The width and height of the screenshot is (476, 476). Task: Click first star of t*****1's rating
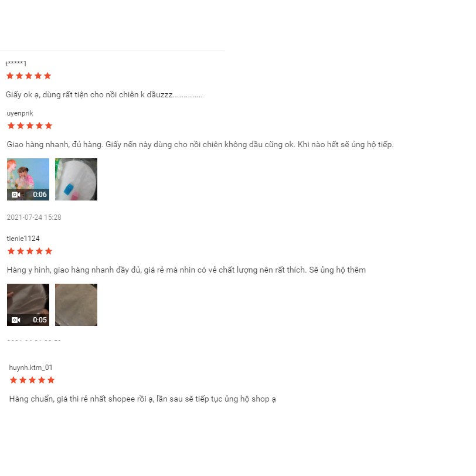click(10, 76)
